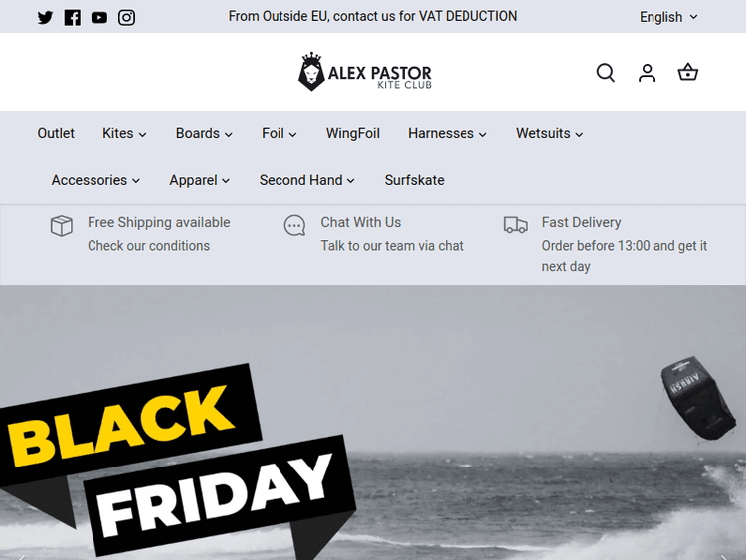The width and height of the screenshot is (746, 560).
Task: Click the Black Friday banner image
Action: (x=373, y=423)
